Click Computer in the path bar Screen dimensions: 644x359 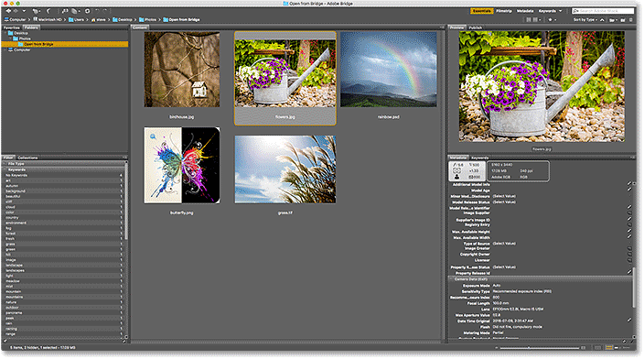(15, 19)
